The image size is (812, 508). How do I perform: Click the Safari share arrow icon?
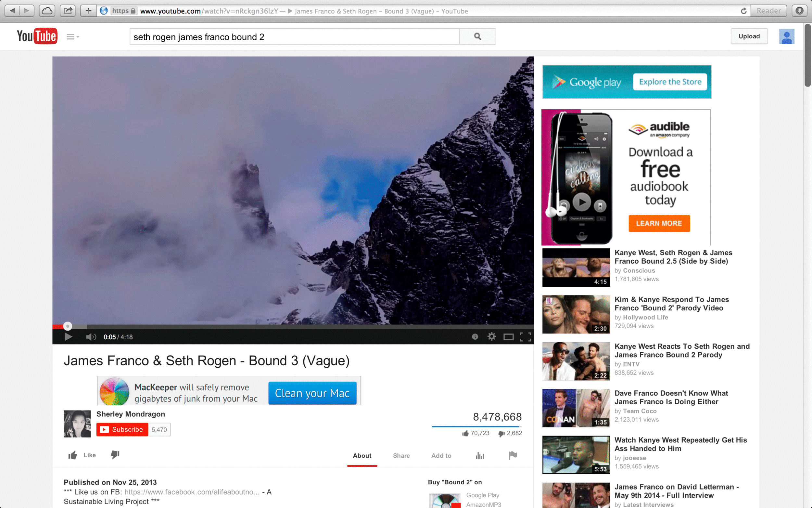(x=68, y=11)
